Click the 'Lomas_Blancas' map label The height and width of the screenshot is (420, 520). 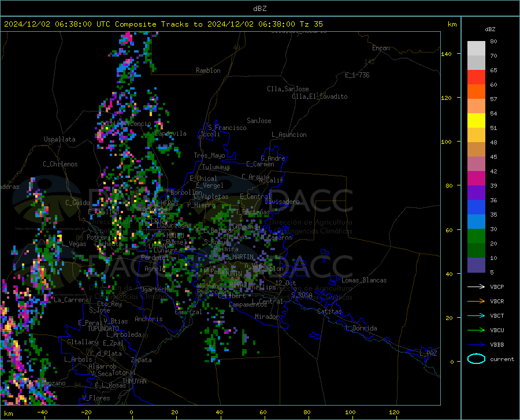pos(364,280)
